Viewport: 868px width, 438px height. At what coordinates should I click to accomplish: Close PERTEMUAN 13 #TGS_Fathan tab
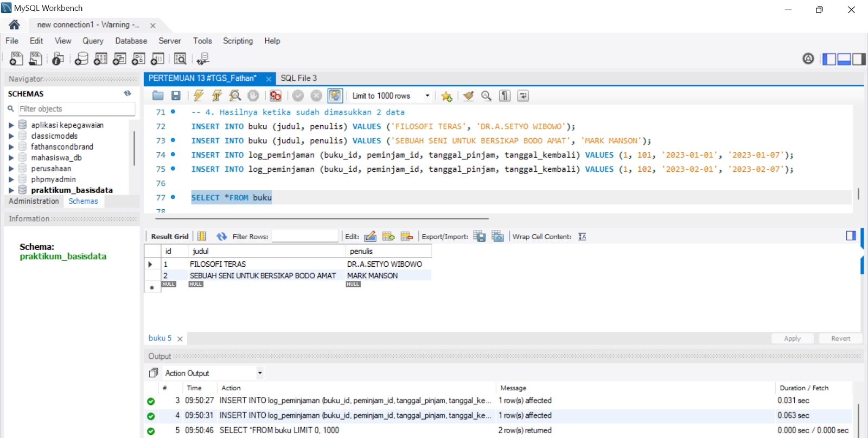269,79
